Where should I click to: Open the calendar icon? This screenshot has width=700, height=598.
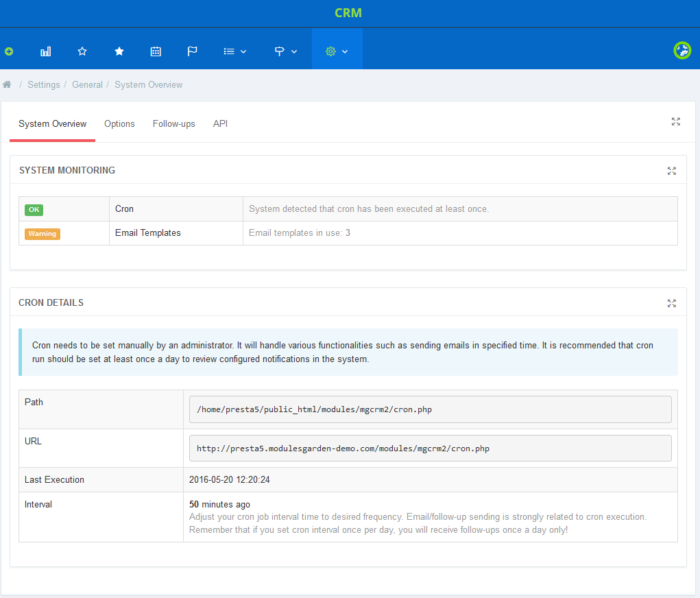(x=156, y=51)
